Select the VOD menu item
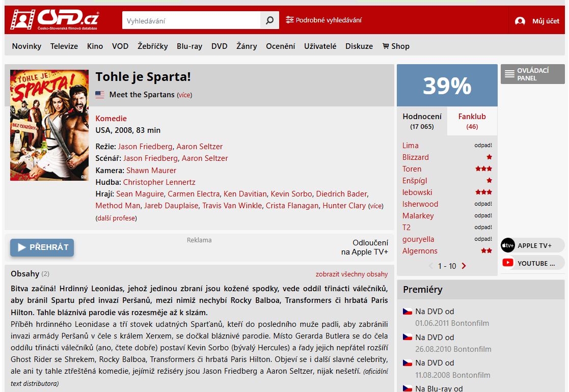Viewport: 569px width, 392px height. (x=120, y=46)
